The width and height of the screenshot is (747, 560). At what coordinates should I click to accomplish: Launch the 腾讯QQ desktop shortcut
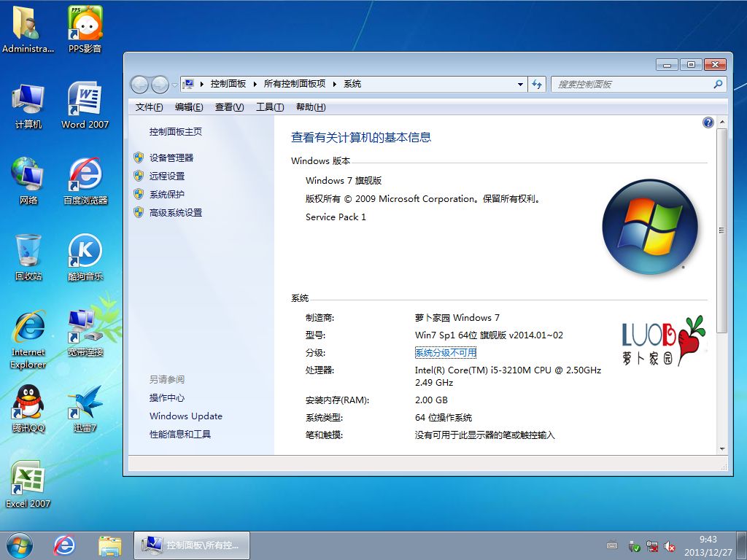point(28,408)
